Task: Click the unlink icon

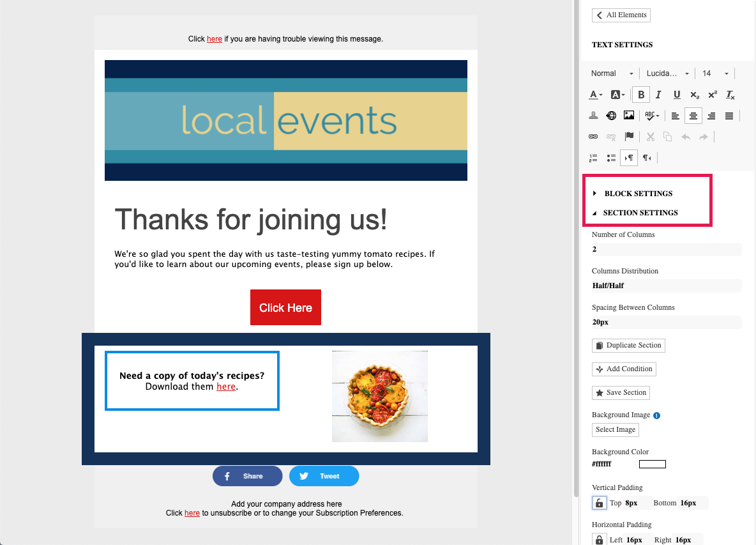Action: coord(611,137)
